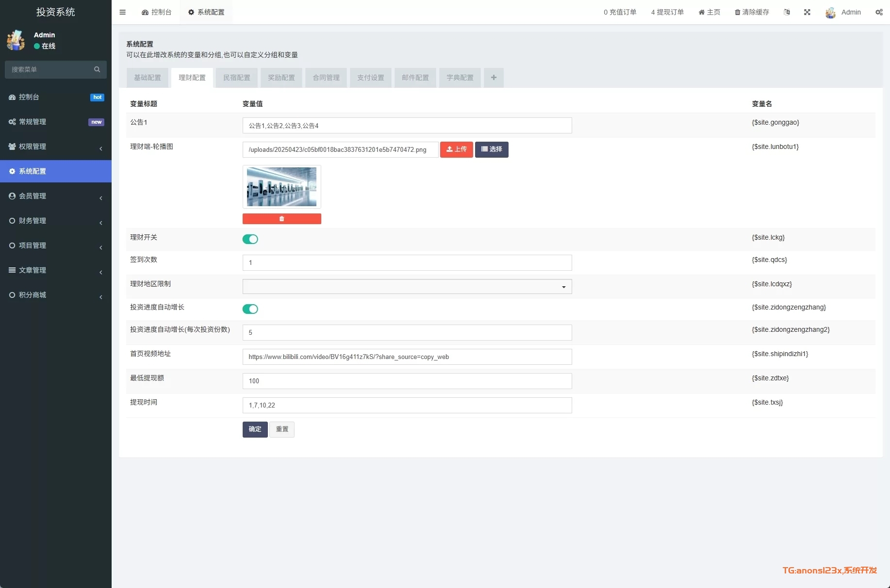Click the 确定 submit button
890x588 pixels.
coord(255,429)
